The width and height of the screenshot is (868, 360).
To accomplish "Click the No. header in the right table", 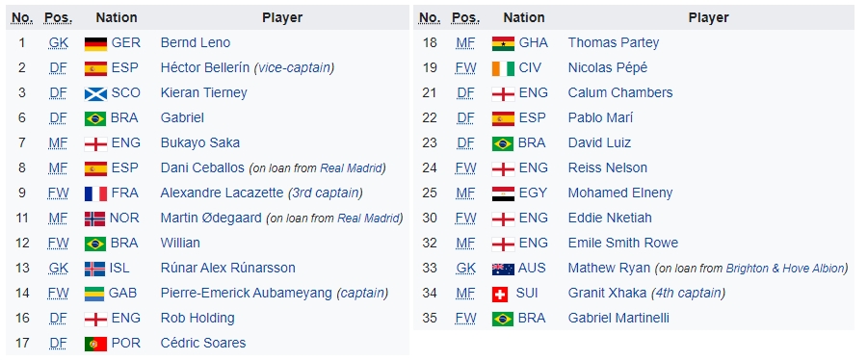I will (430, 17).
